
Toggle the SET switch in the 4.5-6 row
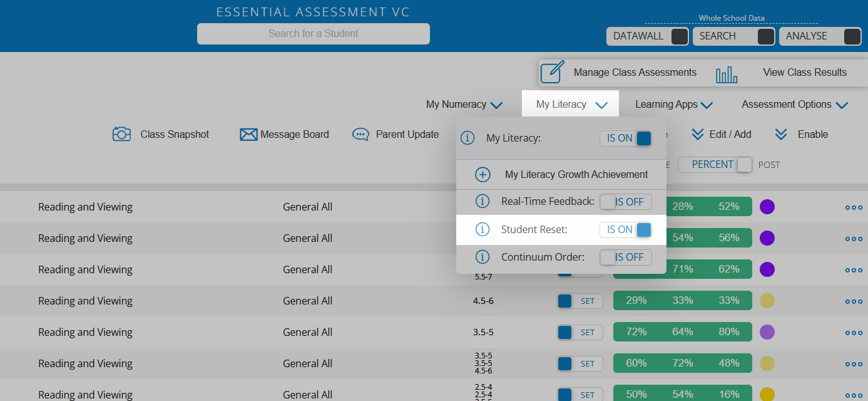(580, 301)
